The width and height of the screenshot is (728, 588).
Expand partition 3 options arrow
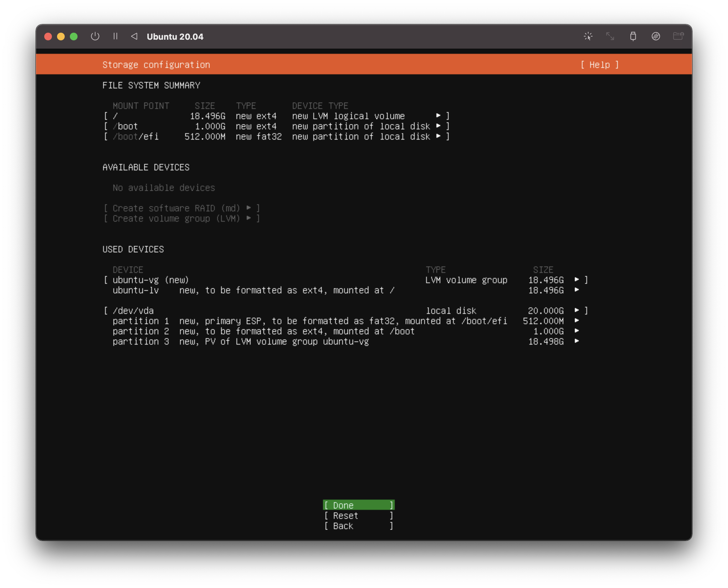point(576,341)
